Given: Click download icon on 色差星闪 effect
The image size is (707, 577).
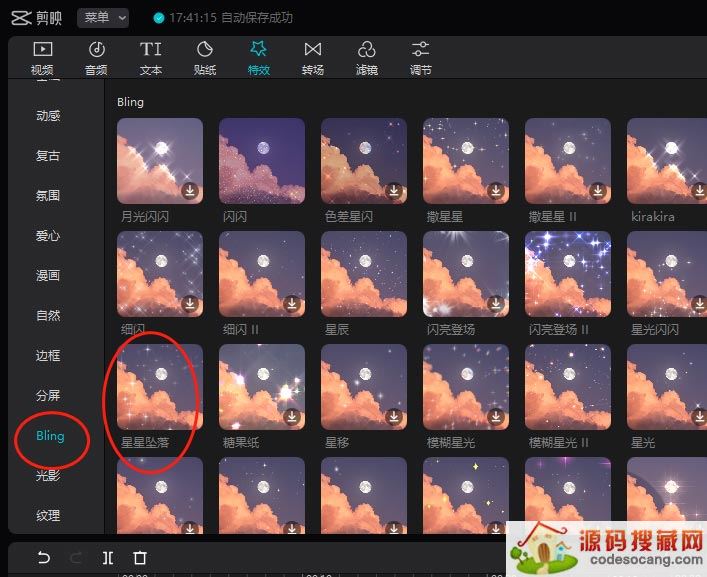Looking at the screenshot, I should pos(394,191).
